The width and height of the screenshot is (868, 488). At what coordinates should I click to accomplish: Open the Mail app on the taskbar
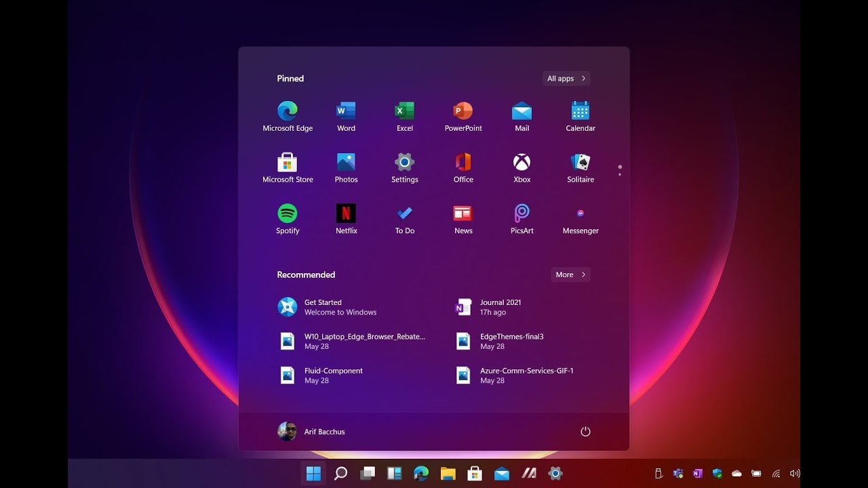coord(502,473)
